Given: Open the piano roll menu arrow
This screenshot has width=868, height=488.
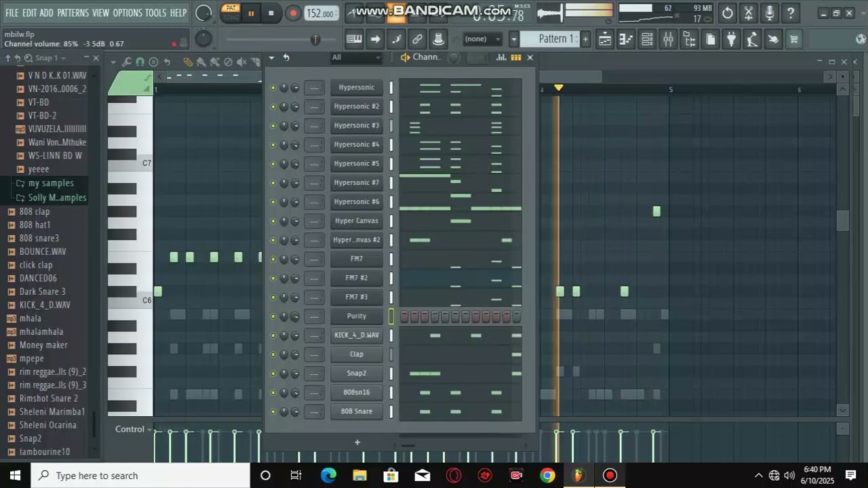Looking at the screenshot, I should coord(113,62).
